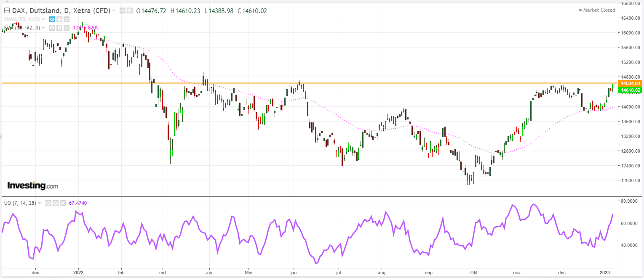The image size is (644, 278).
Task: Open settings for the SMMA indicator
Action: pyautogui.click(x=59, y=19)
